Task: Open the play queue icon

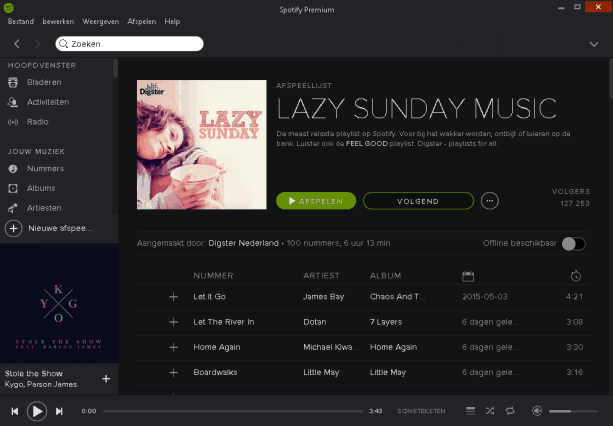Action: (x=470, y=411)
